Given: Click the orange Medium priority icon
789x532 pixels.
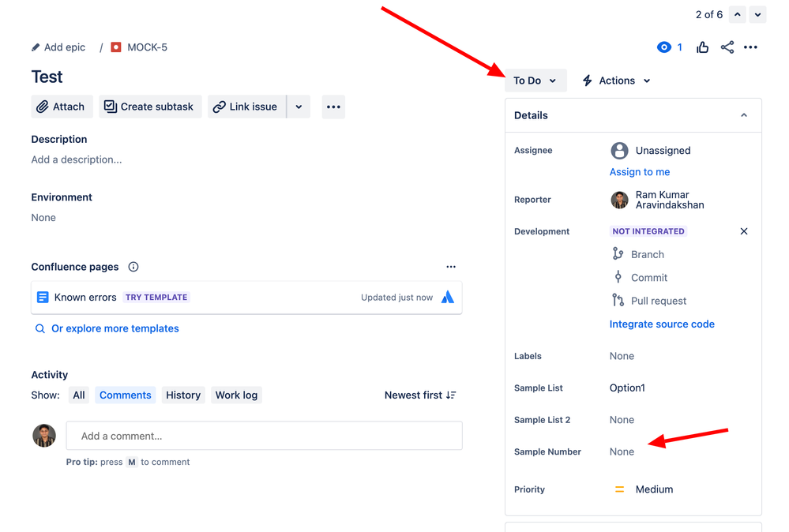Looking at the screenshot, I should click(619, 489).
